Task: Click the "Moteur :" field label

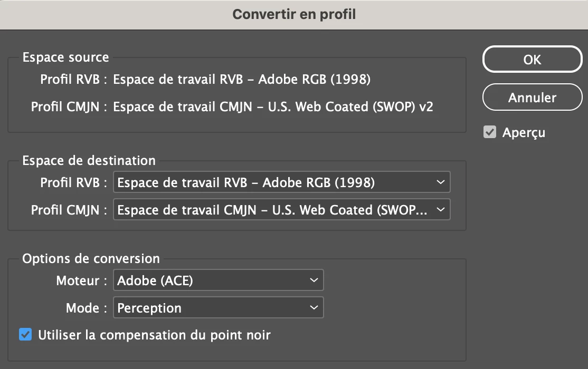Action: (x=78, y=281)
